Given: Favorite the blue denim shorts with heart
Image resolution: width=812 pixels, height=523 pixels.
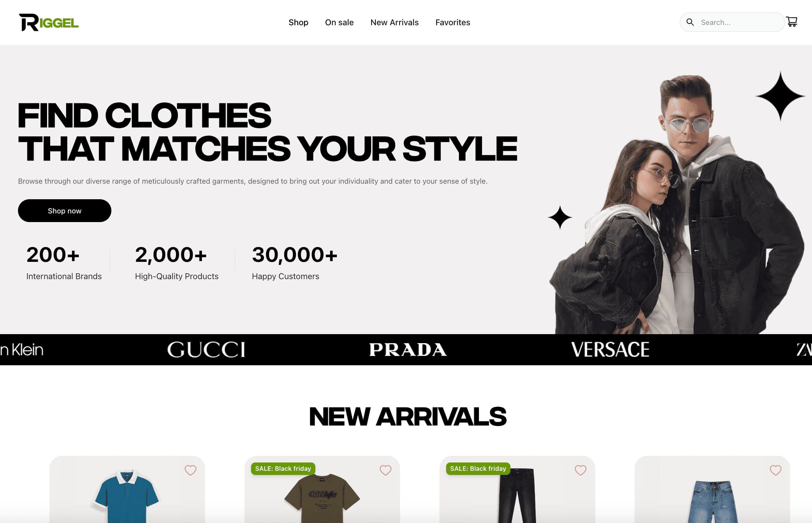Looking at the screenshot, I should 775,470.
